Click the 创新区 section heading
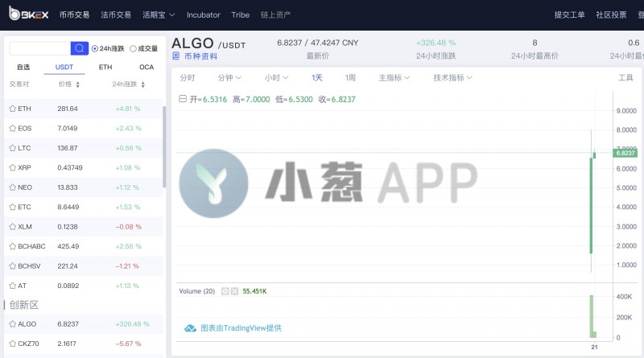This screenshot has width=644, height=358. (24, 305)
